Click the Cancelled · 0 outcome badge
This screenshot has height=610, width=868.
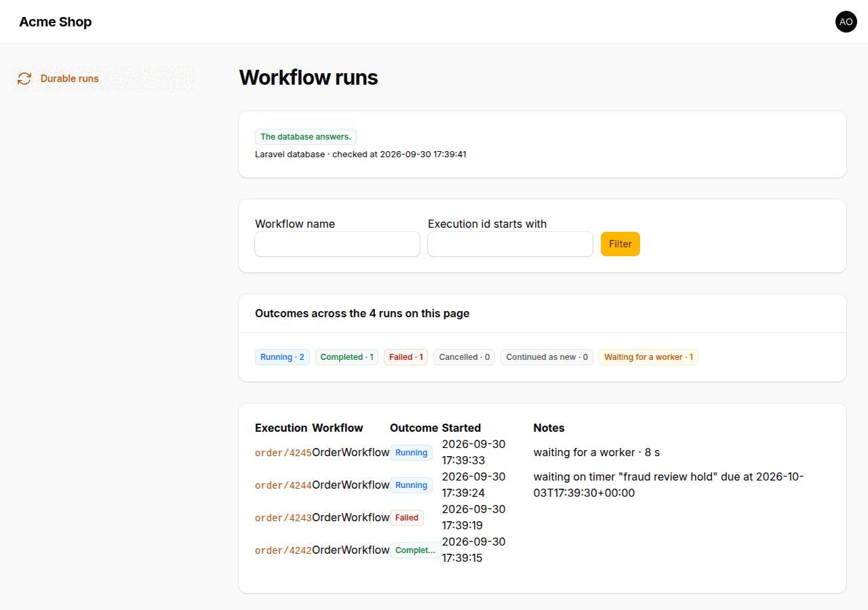tap(465, 357)
